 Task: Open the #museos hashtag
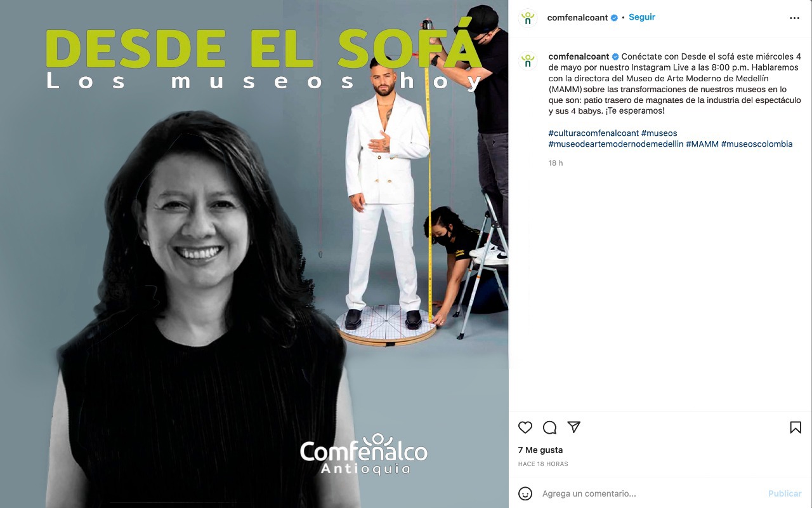point(659,133)
